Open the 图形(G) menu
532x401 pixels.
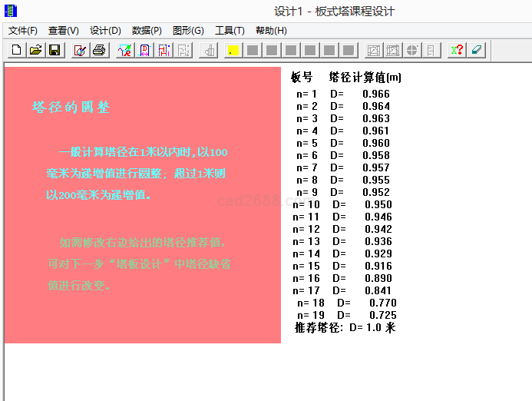click(188, 31)
